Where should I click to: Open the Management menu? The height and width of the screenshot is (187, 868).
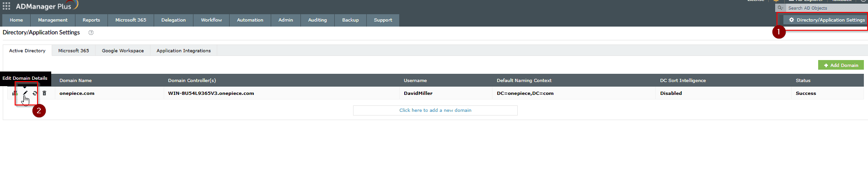tap(53, 20)
